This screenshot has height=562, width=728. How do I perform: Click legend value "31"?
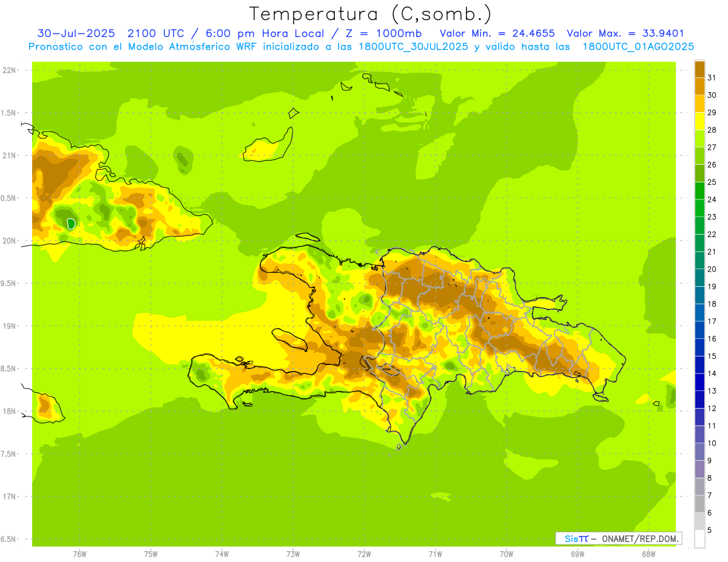(x=712, y=78)
